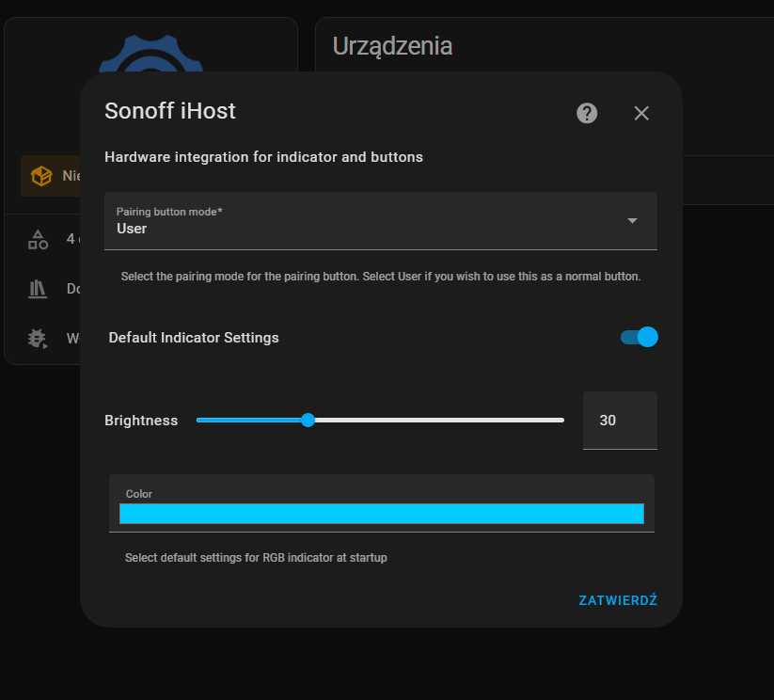This screenshot has width=774, height=700.
Task: Open the help question mark icon
Action: pos(587,113)
